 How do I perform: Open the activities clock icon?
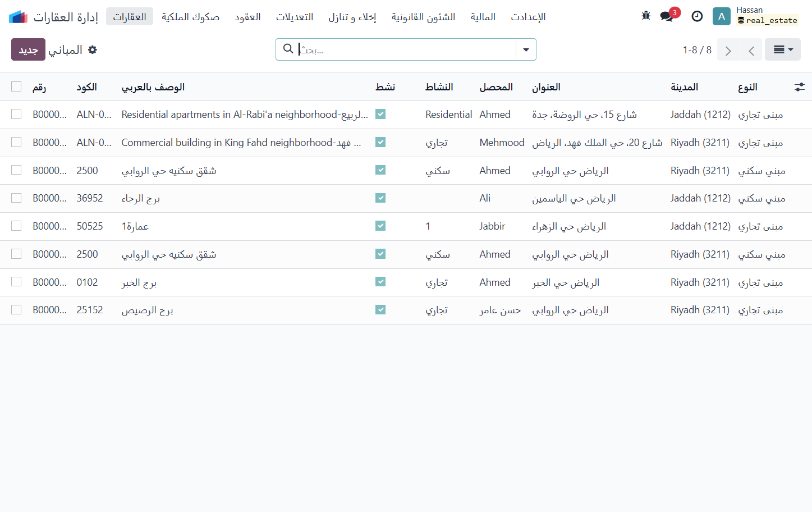[697, 16]
